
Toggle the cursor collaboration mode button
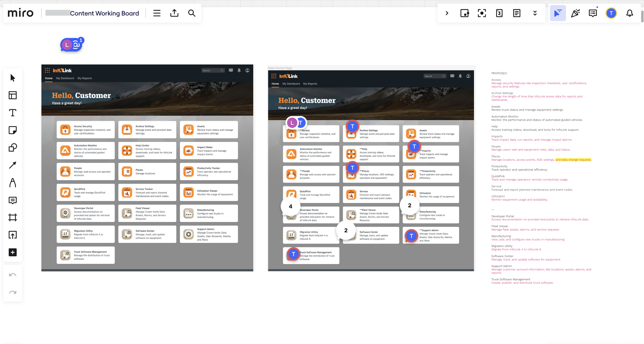coord(558,13)
